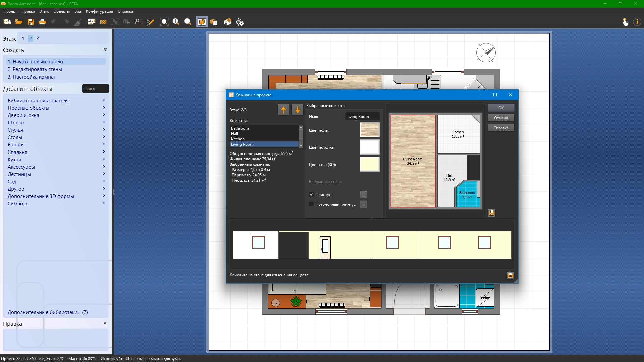Click the measure dimension 3,5 m tool
This screenshot has width=644, height=362.
coord(139,22)
